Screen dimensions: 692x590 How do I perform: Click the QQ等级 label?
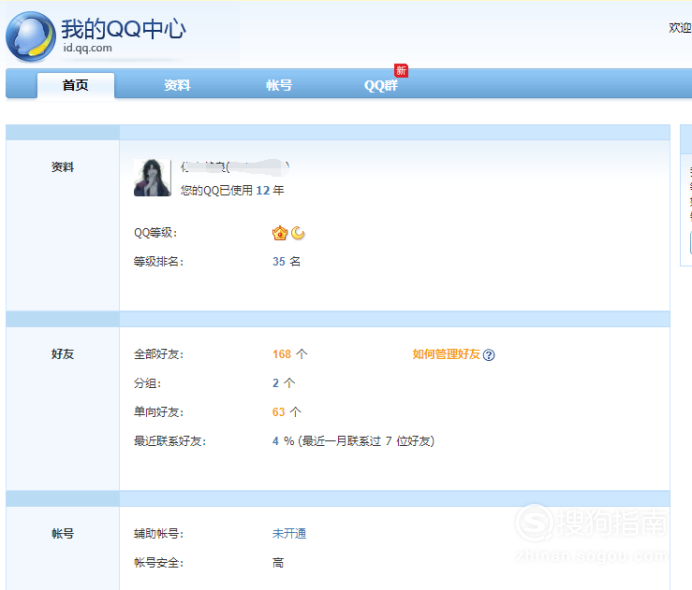[155, 233]
